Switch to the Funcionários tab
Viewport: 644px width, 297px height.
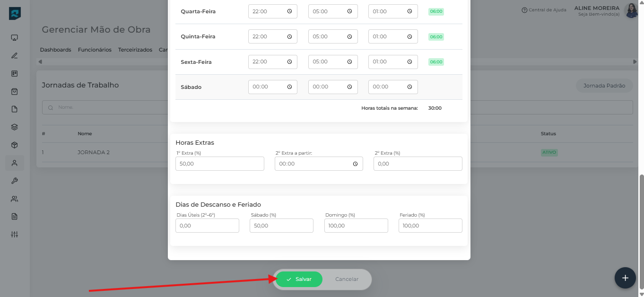click(x=95, y=50)
